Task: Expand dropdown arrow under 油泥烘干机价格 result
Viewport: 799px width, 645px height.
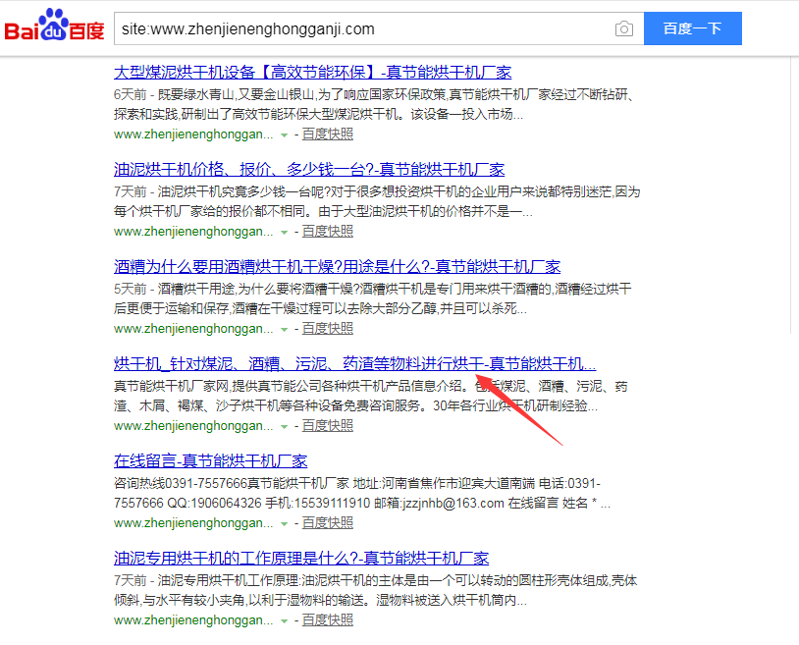Action: 284,232
